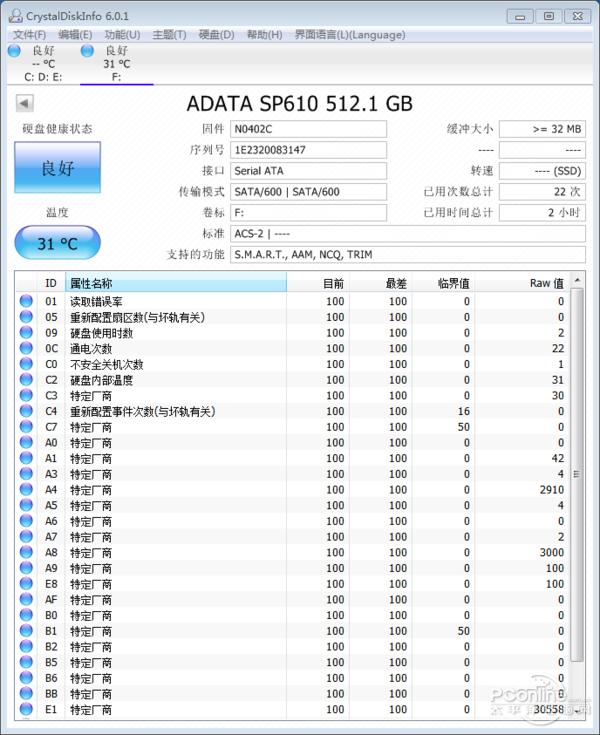This screenshot has width=600, height=735.
Task: Click status icon for 05 重新配置扇区数
Action: coord(26,317)
